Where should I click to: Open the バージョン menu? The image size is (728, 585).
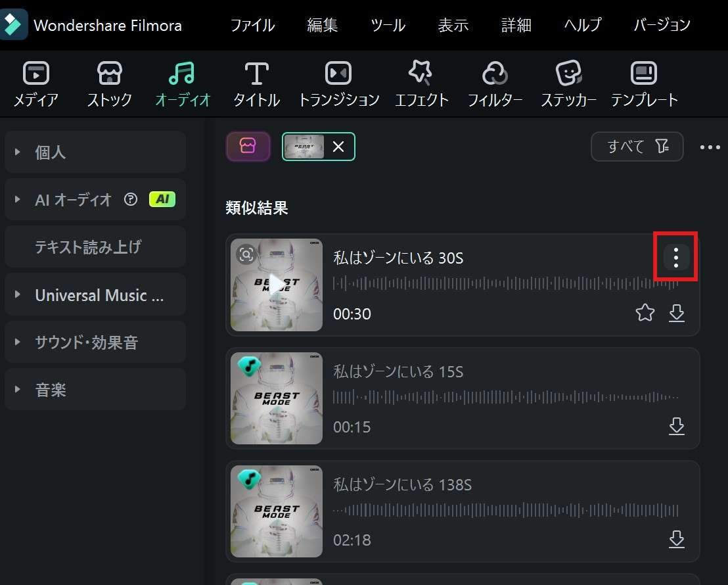pos(662,25)
